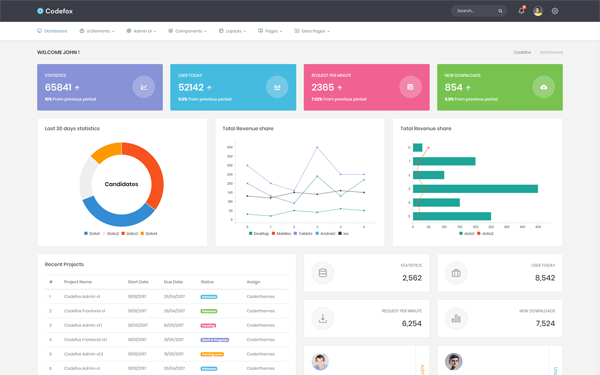The image size is (600, 375).
Task: Click the Codefox breadcrumb link
Action: (x=522, y=52)
